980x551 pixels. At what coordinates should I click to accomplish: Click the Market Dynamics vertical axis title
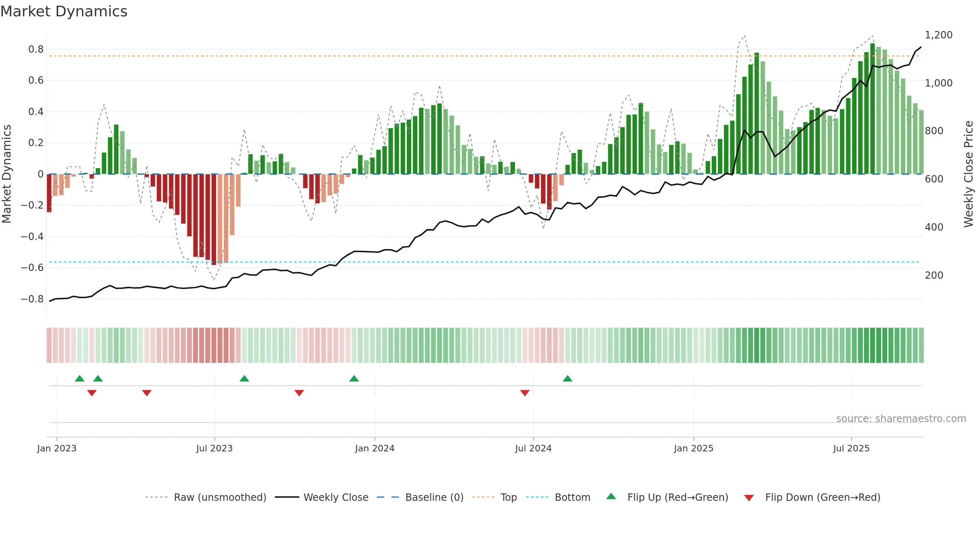pyautogui.click(x=7, y=174)
